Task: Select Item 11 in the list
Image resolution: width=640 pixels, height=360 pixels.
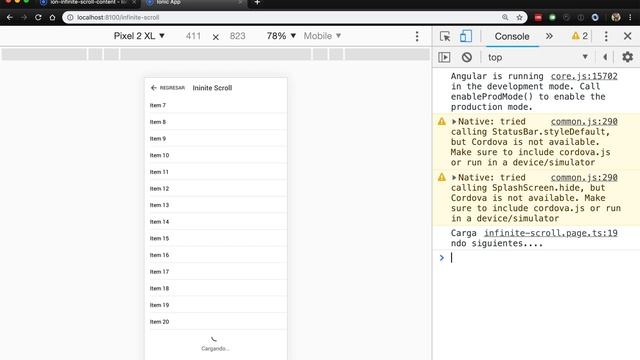Action: (216, 172)
